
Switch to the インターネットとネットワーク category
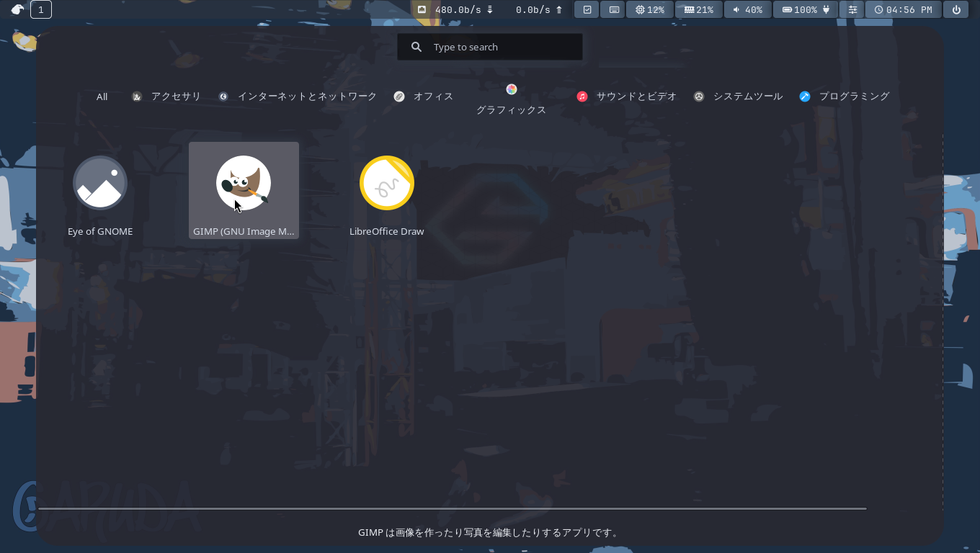[x=298, y=96]
